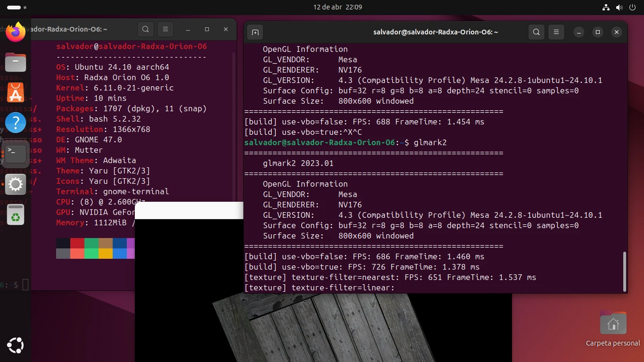Viewport: 644px width, 362px height.
Task: Click network icon in top bar
Action: (x=606, y=8)
